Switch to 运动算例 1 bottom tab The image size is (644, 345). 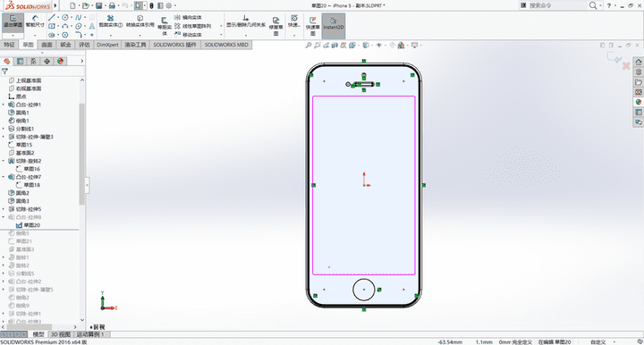(90, 334)
